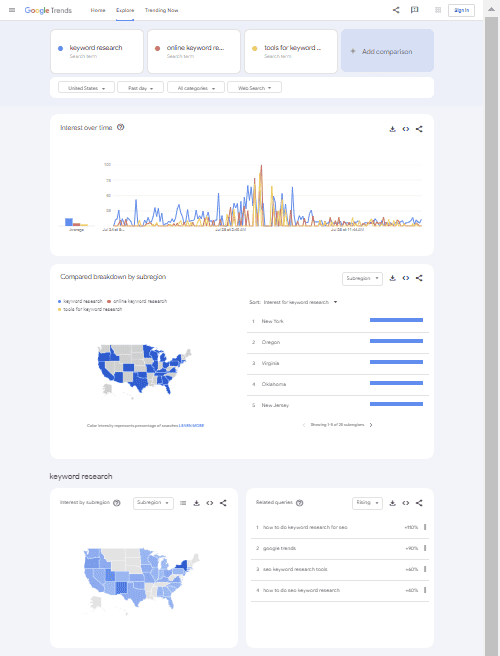The image size is (500, 656).
Task: Open the All categories dropdown
Action: 196,88
